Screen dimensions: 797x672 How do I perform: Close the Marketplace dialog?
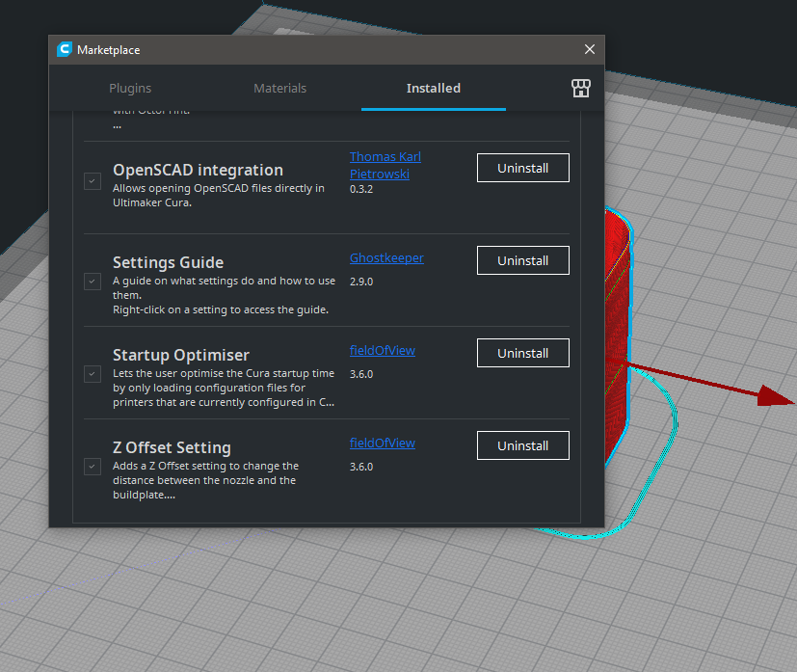pos(590,49)
